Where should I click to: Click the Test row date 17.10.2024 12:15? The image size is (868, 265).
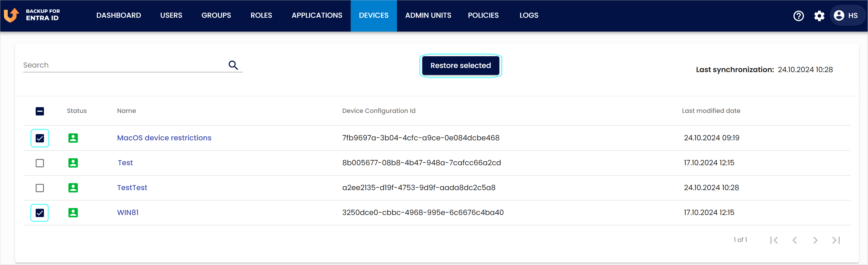coord(709,163)
